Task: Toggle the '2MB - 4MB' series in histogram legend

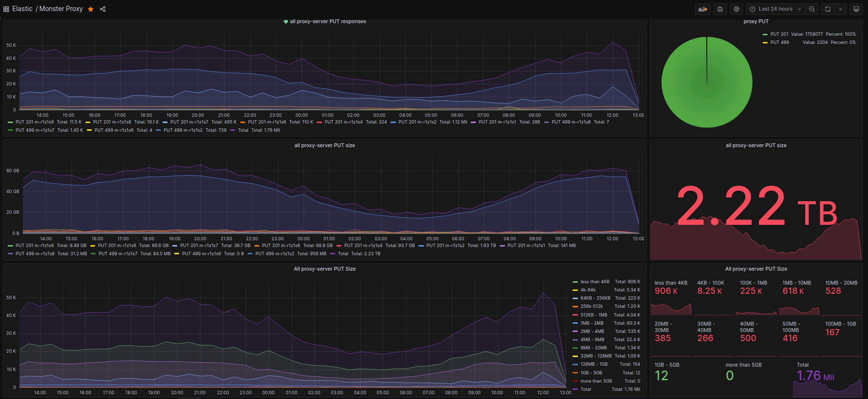Action: pos(592,331)
